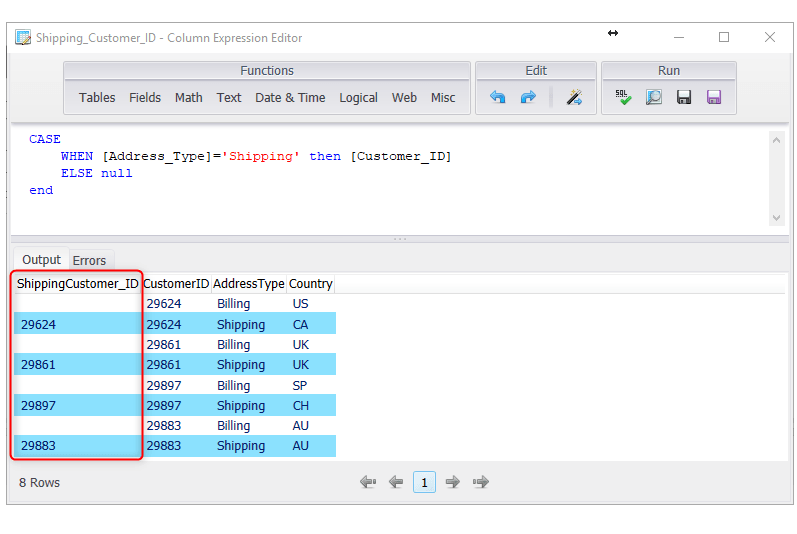This screenshot has height=534, width=797.
Task: Open the Date & Time functions menu
Action: click(x=290, y=98)
